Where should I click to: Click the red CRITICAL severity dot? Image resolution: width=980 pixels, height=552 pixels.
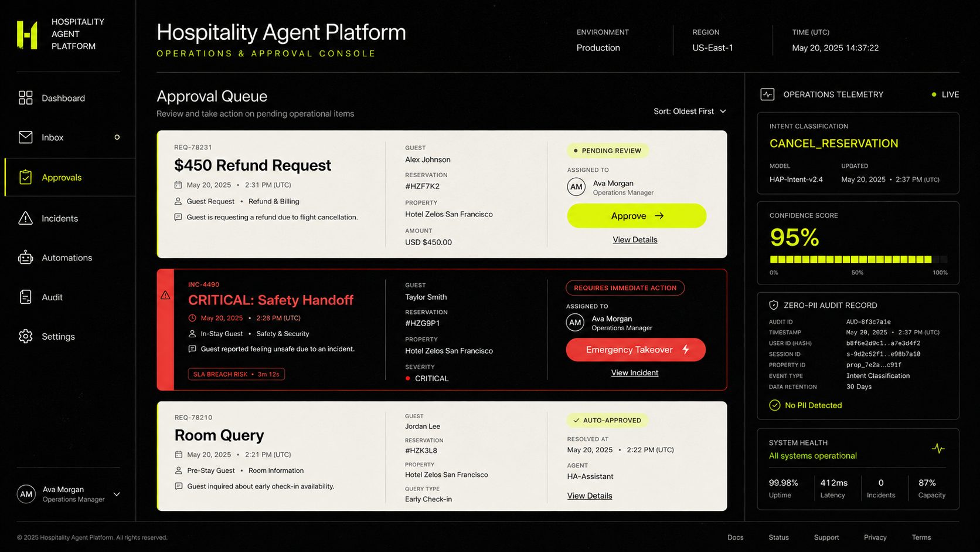click(x=408, y=378)
